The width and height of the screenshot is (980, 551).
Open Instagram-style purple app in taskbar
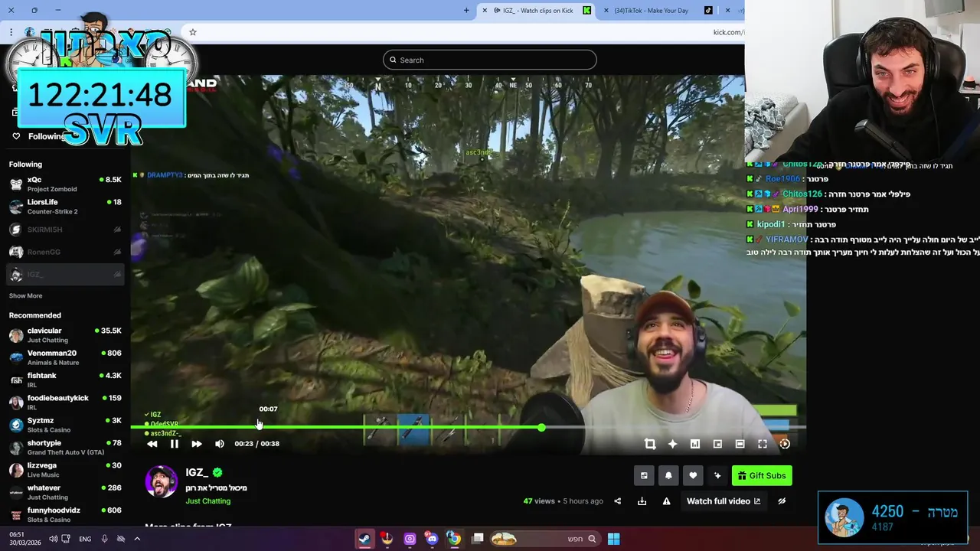[x=410, y=539]
